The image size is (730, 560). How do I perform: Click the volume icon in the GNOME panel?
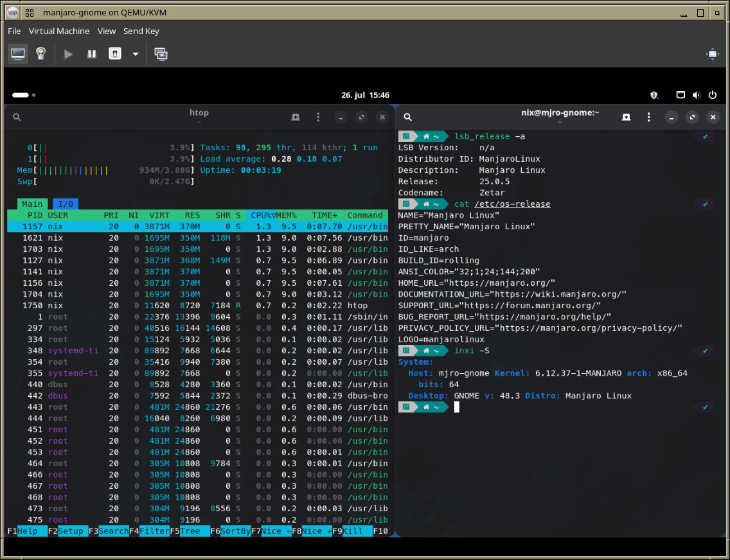coord(697,95)
